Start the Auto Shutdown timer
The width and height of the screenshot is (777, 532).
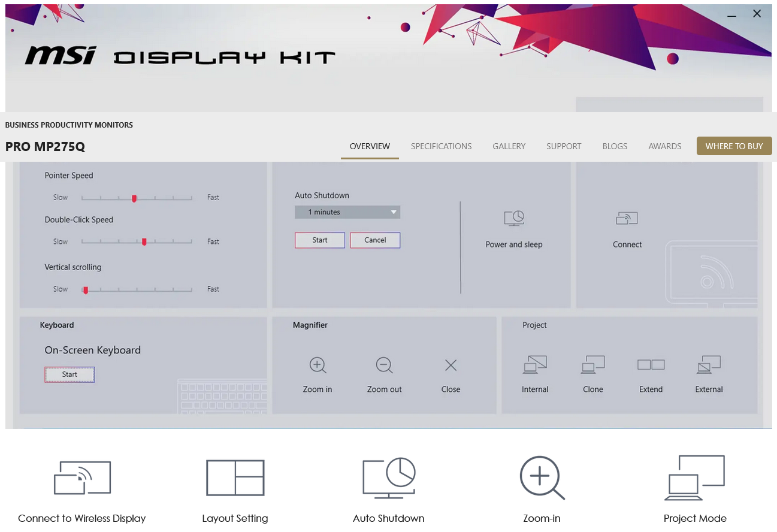pyautogui.click(x=320, y=240)
